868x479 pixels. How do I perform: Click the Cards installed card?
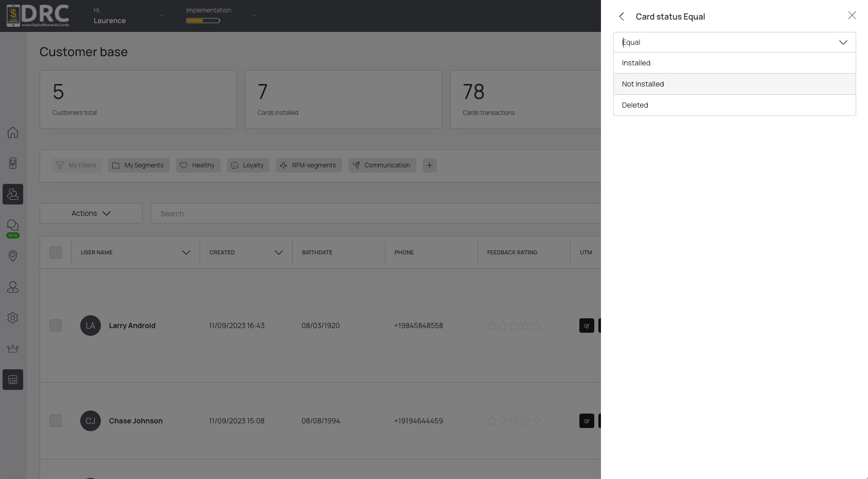[x=343, y=99]
